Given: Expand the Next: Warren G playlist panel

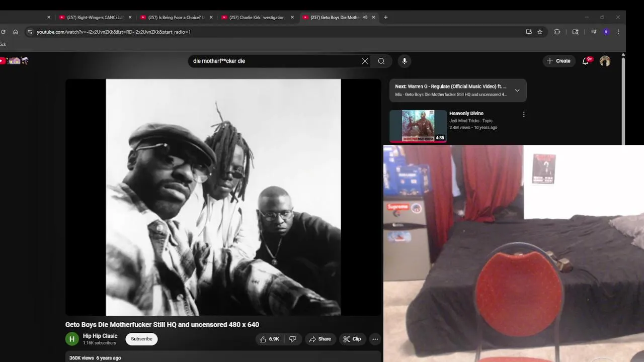Looking at the screenshot, I should (x=517, y=90).
